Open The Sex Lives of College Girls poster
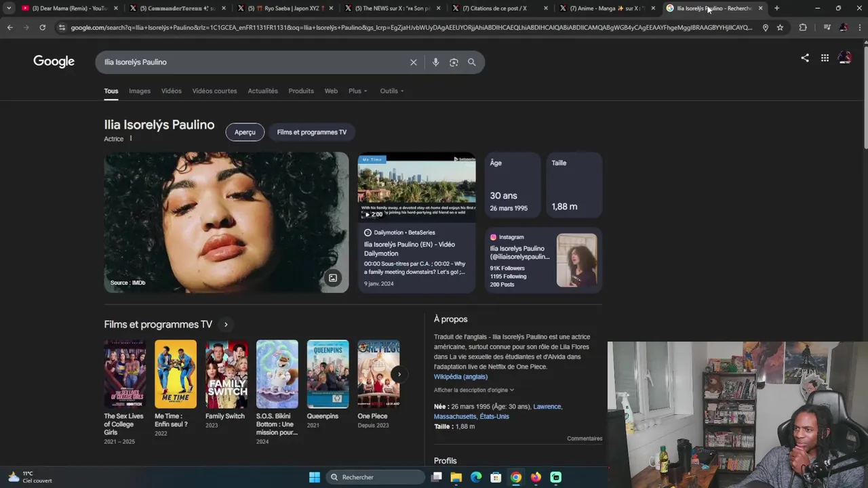This screenshot has height=488, width=868. coord(125,374)
